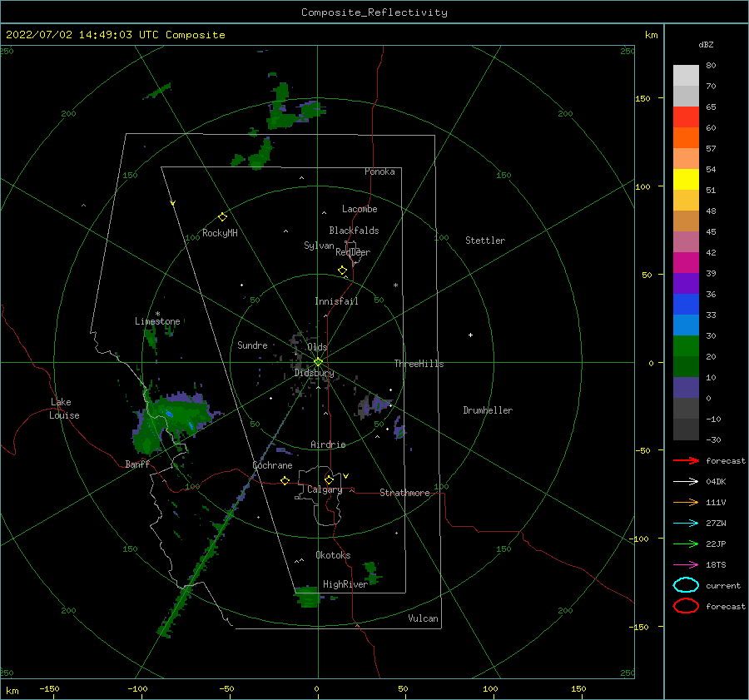This screenshot has height=700, width=749.
Task: Click the yellow diamond marker below RedDeer
Action: [x=342, y=271]
